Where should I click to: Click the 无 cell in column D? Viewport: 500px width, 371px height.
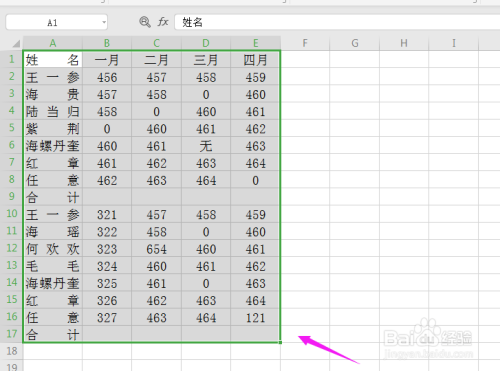(x=206, y=146)
